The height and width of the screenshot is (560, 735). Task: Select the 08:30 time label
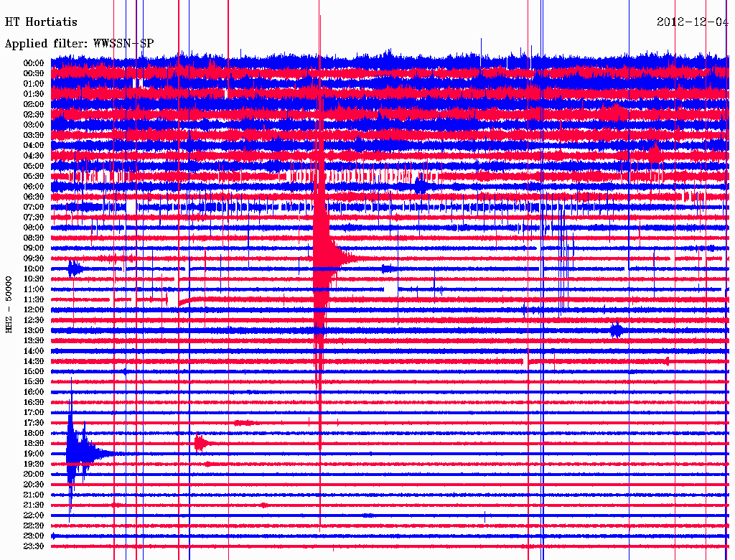34,238
